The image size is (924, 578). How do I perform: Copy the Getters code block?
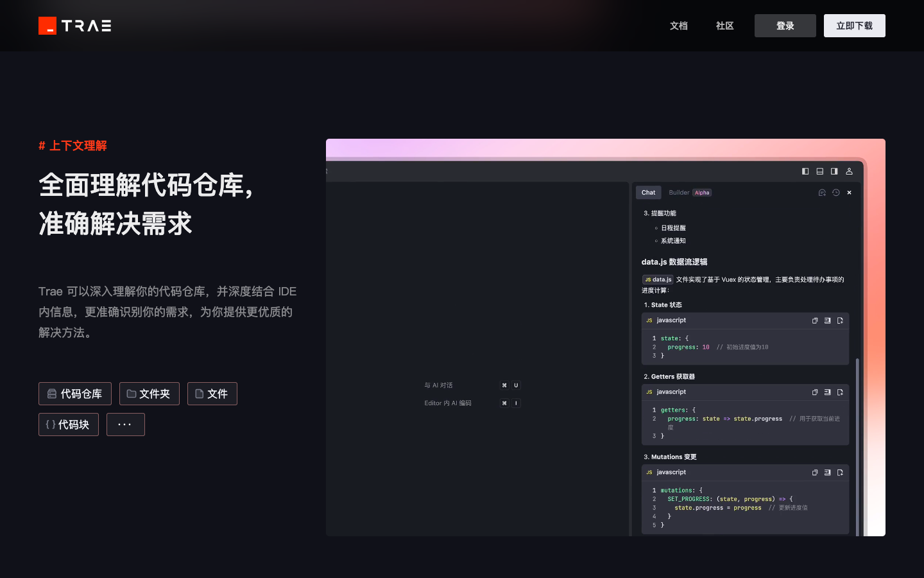coord(815,392)
